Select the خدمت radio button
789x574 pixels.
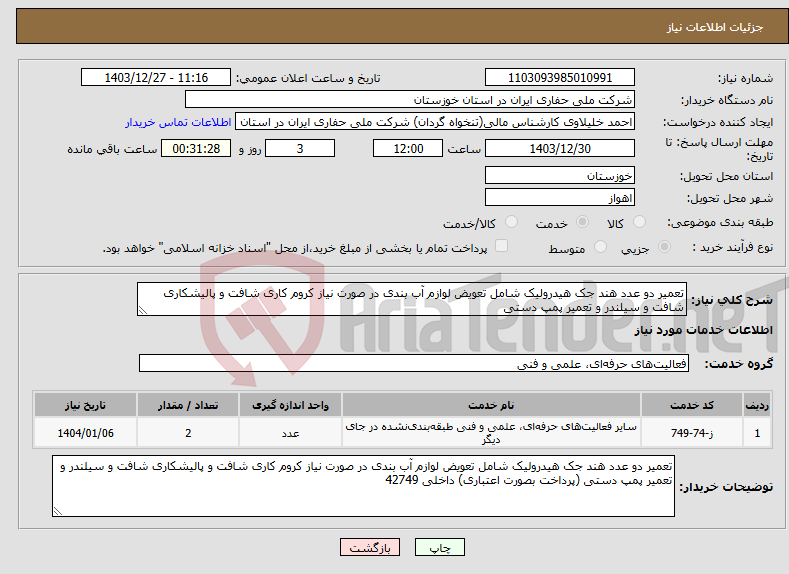(582, 222)
